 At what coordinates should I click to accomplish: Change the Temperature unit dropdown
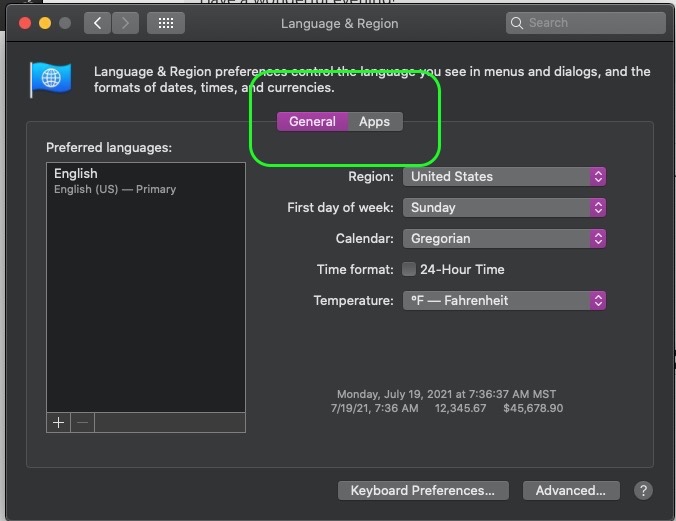coord(504,301)
